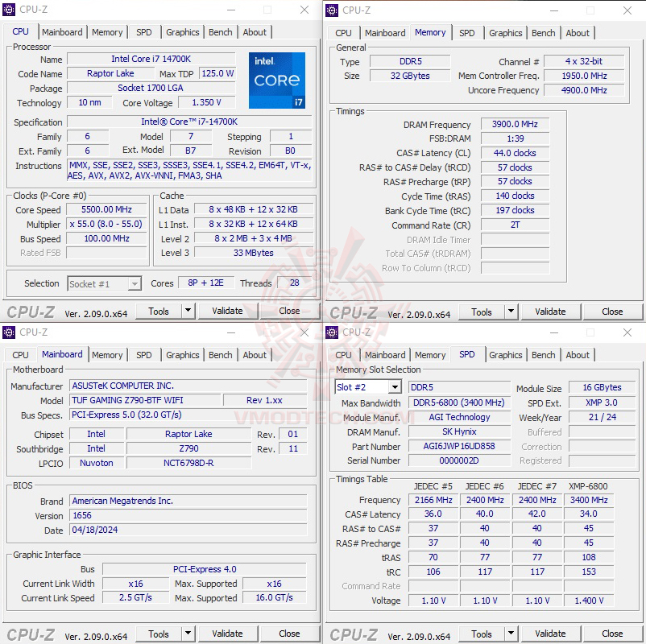Click the Part Number AGI6JWP16UD858 field
646x644 pixels.
click(459, 446)
